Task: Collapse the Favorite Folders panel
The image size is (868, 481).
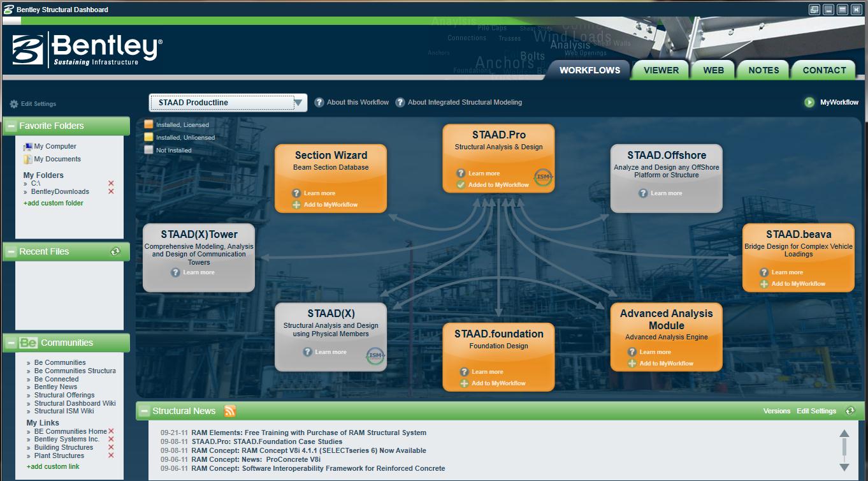Action: (x=10, y=126)
